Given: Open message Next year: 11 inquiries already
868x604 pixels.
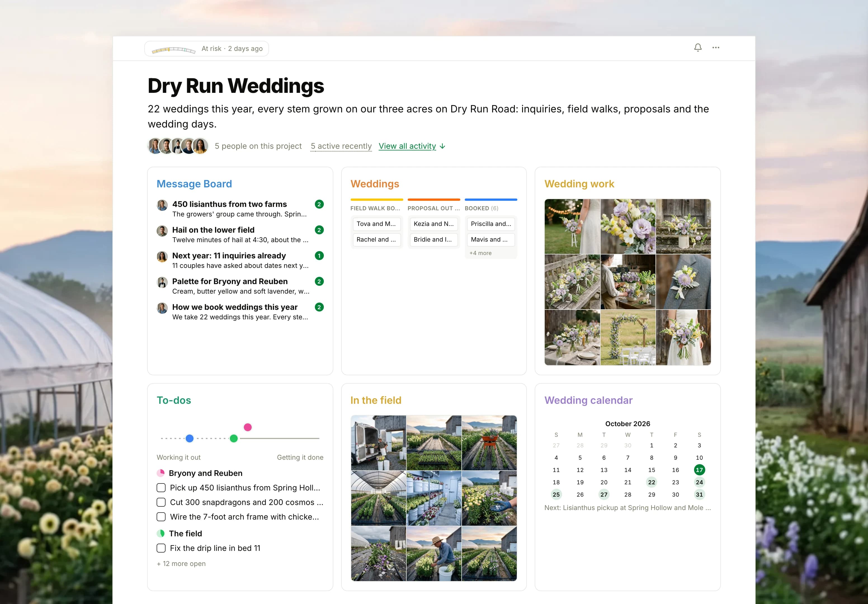Looking at the screenshot, I should (x=240, y=260).
